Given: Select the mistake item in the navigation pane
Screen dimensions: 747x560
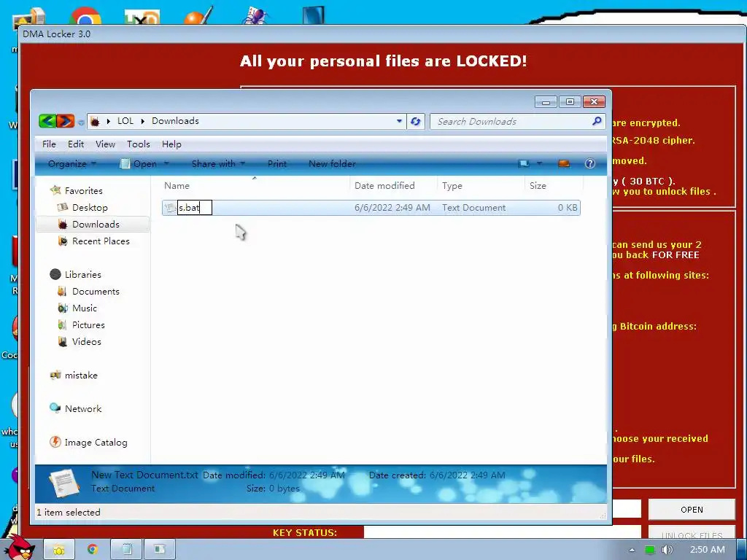Looking at the screenshot, I should [x=81, y=376].
